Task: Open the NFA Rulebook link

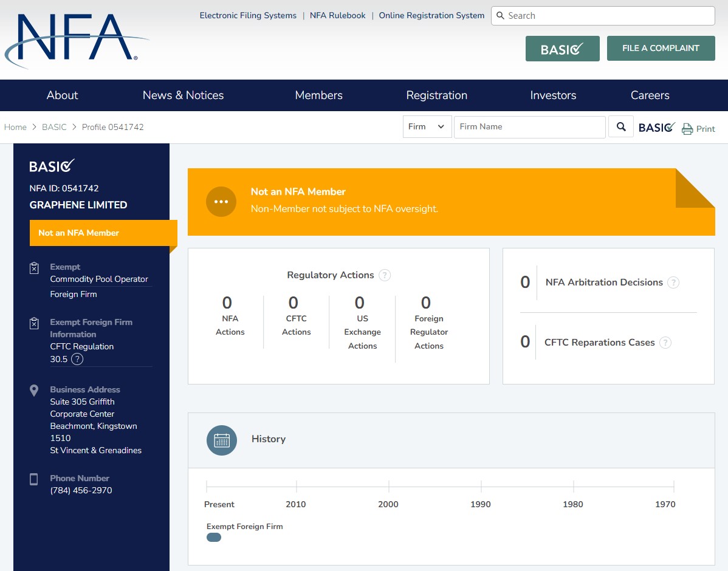Action: pyautogui.click(x=337, y=16)
